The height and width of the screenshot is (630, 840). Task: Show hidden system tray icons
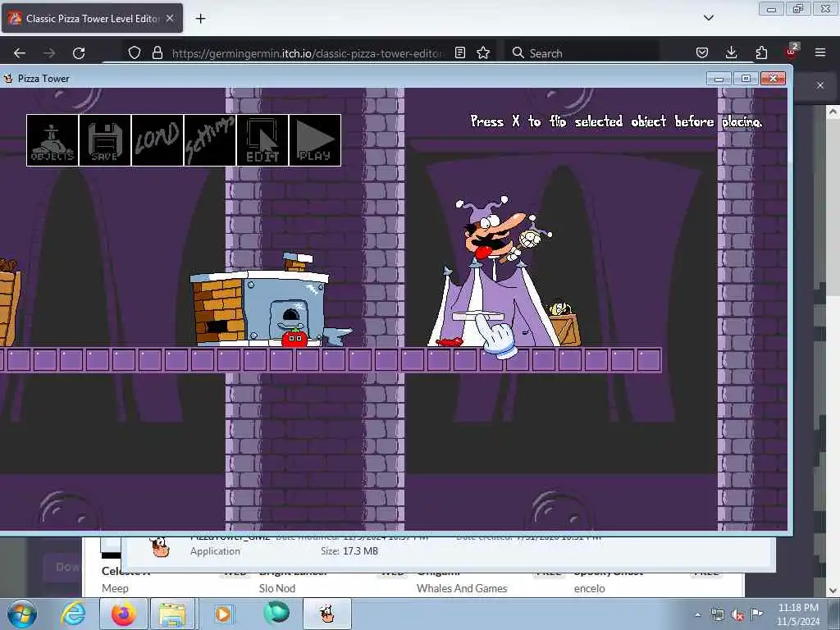click(x=697, y=615)
